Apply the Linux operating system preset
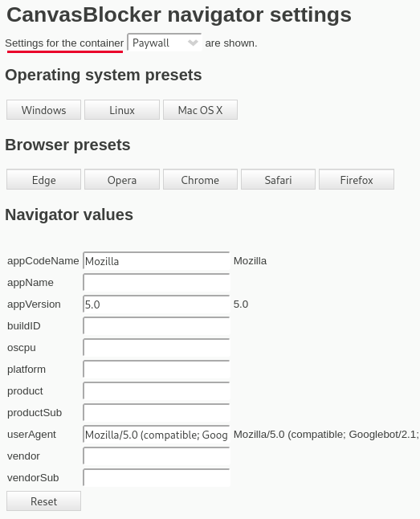Image resolution: width=420 pixels, height=519 pixels. [x=122, y=110]
